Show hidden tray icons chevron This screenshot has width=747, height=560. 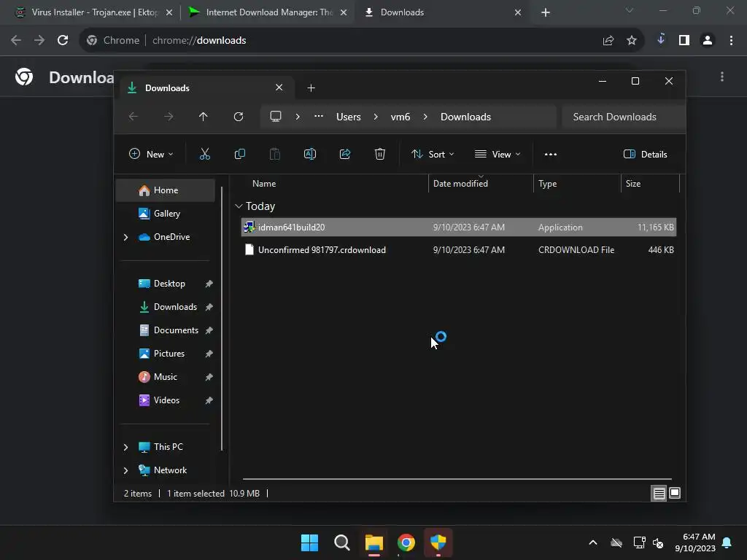tap(592, 542)
